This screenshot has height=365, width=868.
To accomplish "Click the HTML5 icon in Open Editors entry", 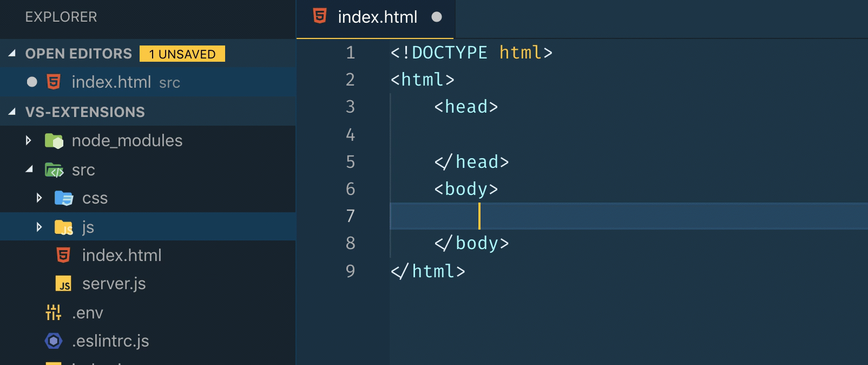I will pos(54,82).
